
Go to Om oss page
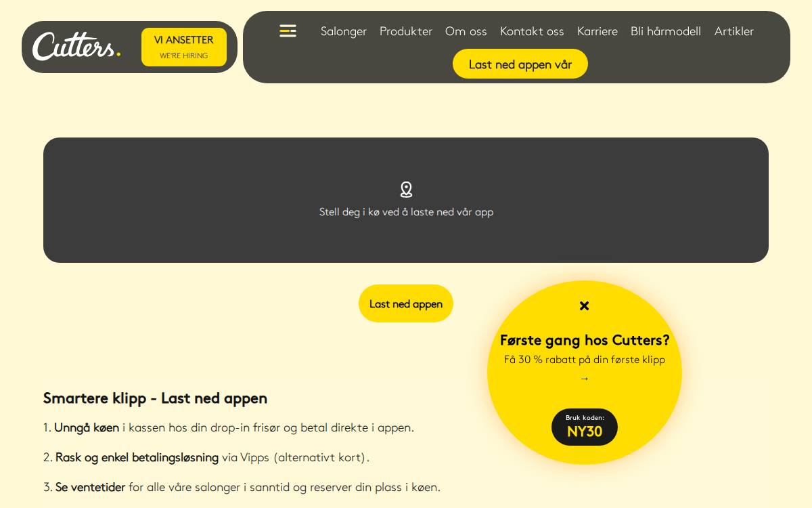[466, 31]
